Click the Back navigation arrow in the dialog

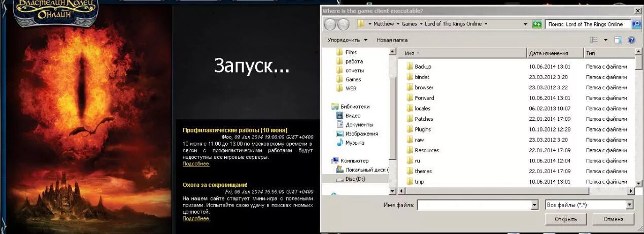330,24
